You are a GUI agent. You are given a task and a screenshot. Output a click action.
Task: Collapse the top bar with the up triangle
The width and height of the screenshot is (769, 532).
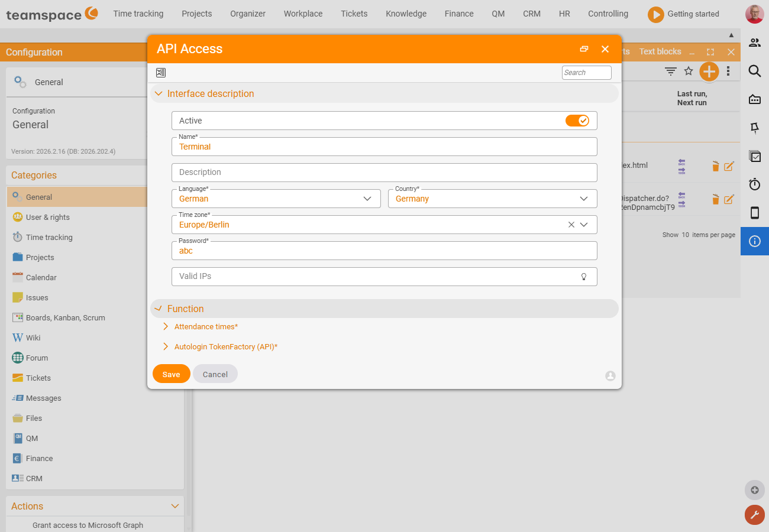click(x=731, y=35)
